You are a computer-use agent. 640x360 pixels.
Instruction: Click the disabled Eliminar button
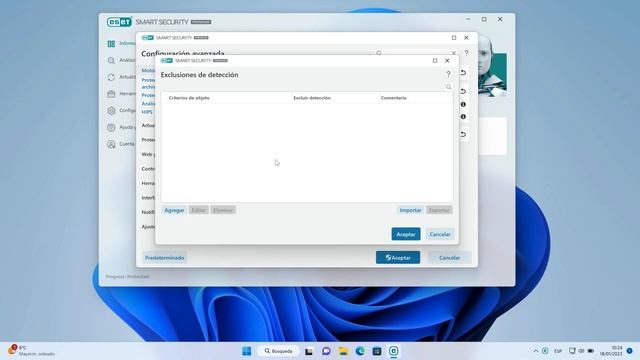[223, 210]
